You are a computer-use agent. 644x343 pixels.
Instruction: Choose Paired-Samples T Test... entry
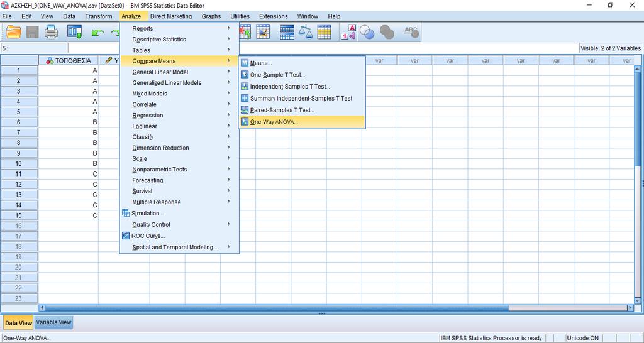[302, 110]
